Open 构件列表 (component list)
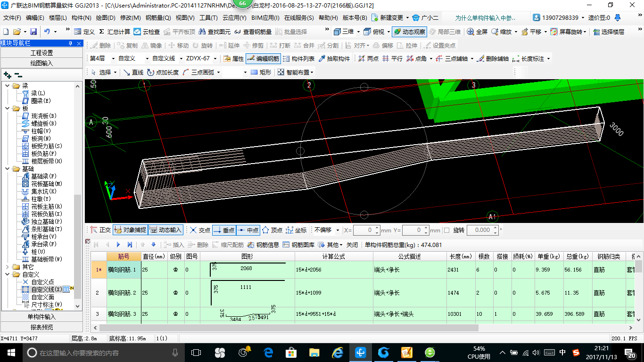 click(x=298, y=59)
